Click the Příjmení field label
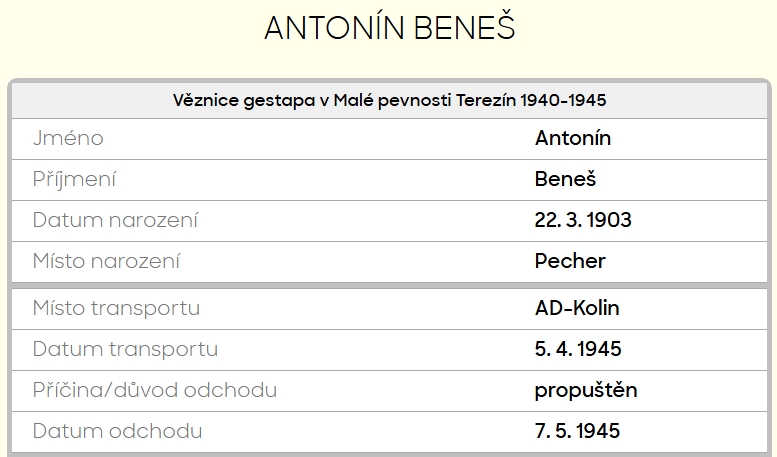 coord(75,180)
